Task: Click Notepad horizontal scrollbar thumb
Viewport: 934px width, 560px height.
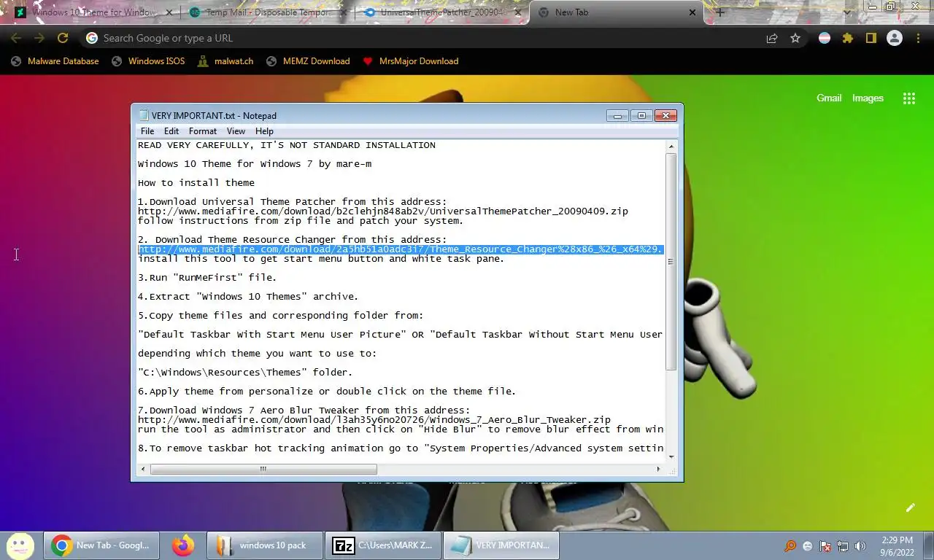Action: [263, 469]
